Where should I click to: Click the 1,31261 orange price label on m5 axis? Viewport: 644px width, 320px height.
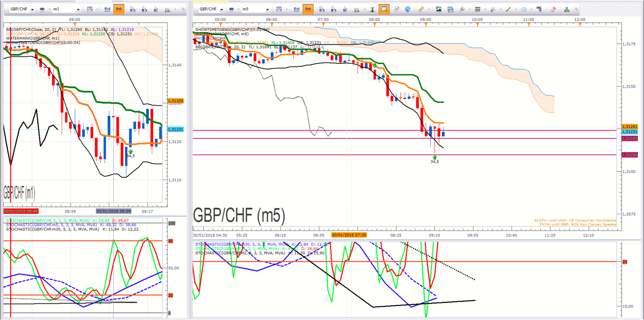pos(629,127)
